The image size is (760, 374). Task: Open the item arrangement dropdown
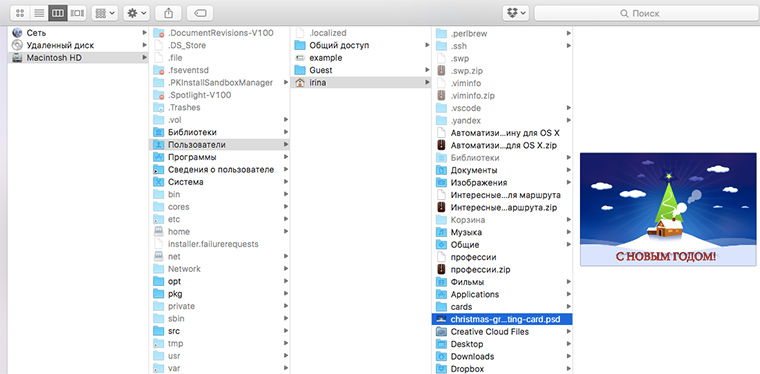point(105,13)
